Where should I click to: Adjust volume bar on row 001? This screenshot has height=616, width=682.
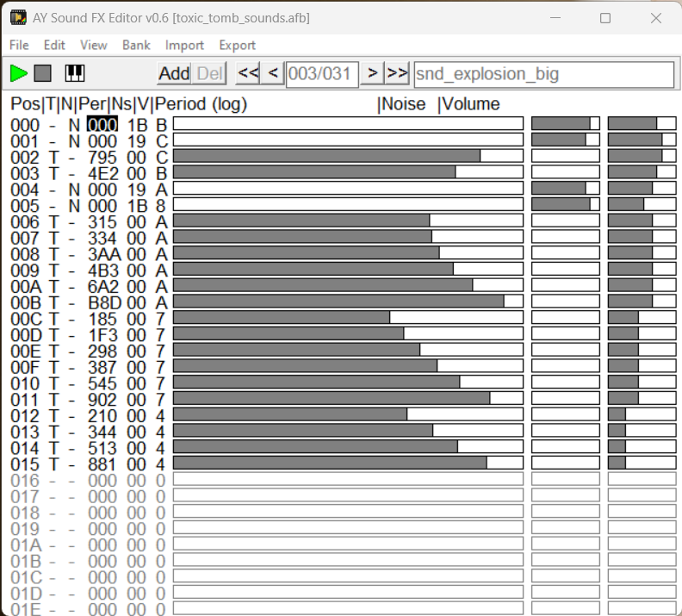tap(642, 140)
